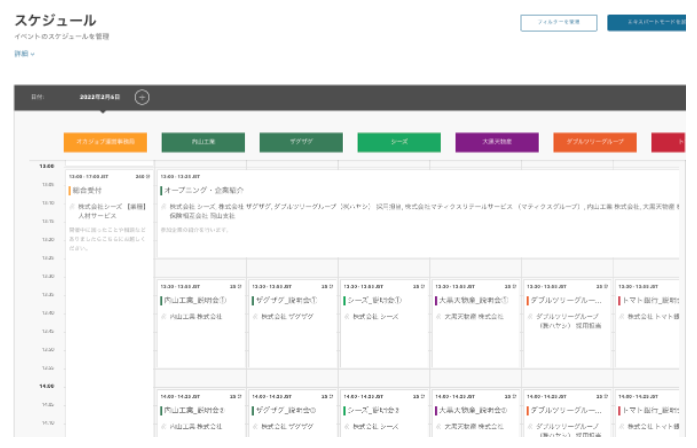Click the speaker icon beside 内山工業 株式会社 at 13:30
Viewport: 697px width, 448px height.
[x=164, y=316]
